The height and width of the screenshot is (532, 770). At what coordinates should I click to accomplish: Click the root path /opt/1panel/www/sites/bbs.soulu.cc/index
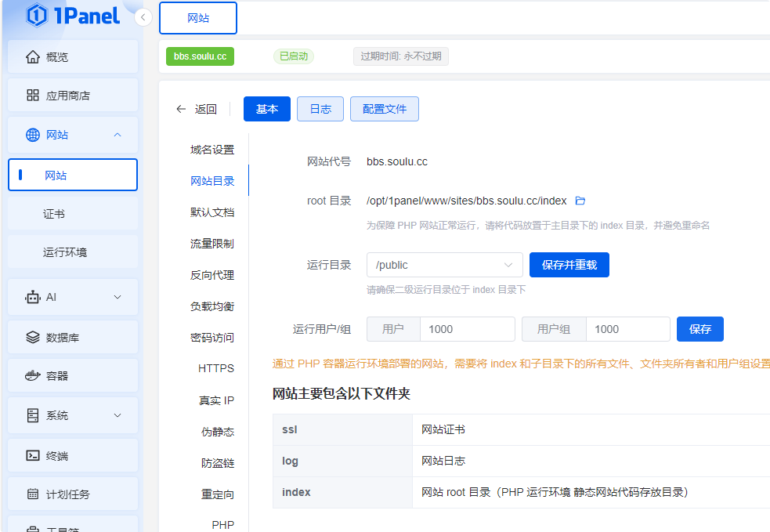[467, 201]
